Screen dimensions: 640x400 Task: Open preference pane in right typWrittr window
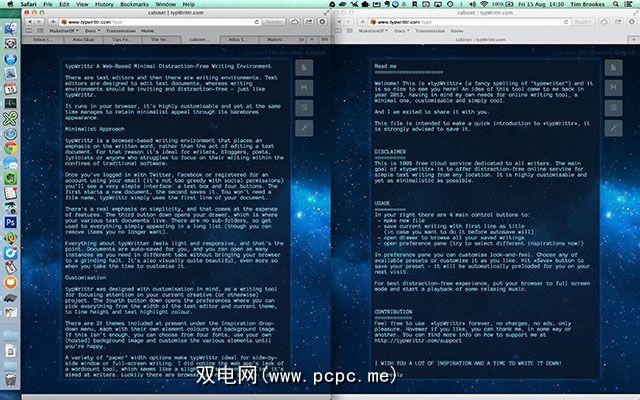(x=613, y=129)
